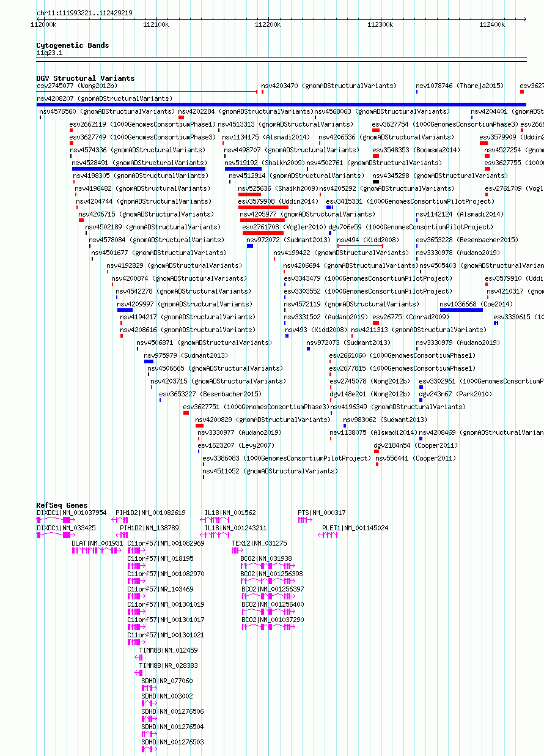Click the long blue nsv4208207 variant bar

coord(281,105)
